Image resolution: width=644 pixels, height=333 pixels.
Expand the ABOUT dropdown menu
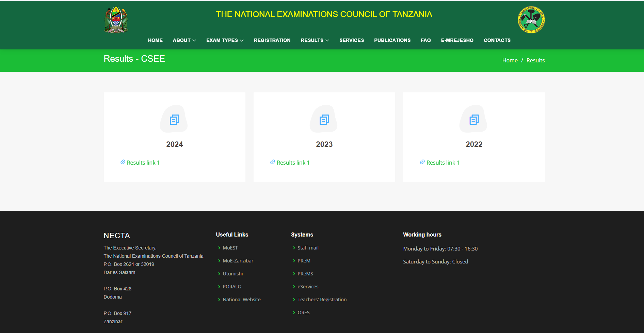(x=184, y=40)
